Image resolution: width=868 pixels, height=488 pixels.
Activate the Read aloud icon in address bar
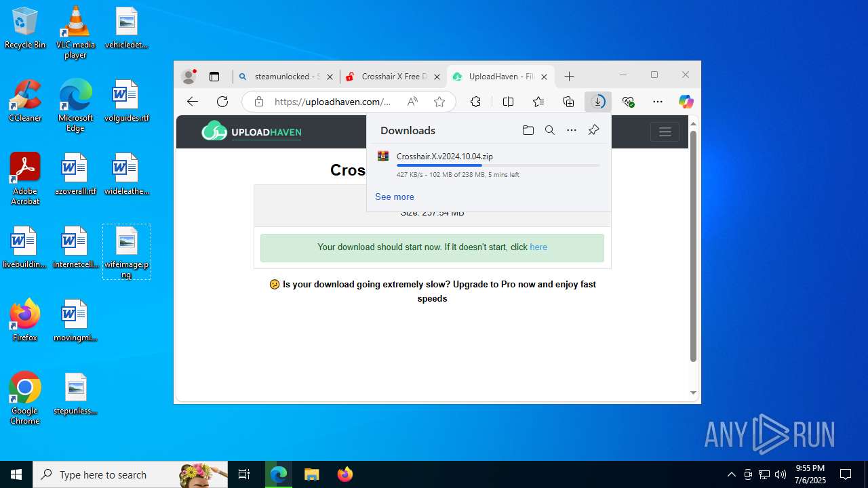point(412,102)
